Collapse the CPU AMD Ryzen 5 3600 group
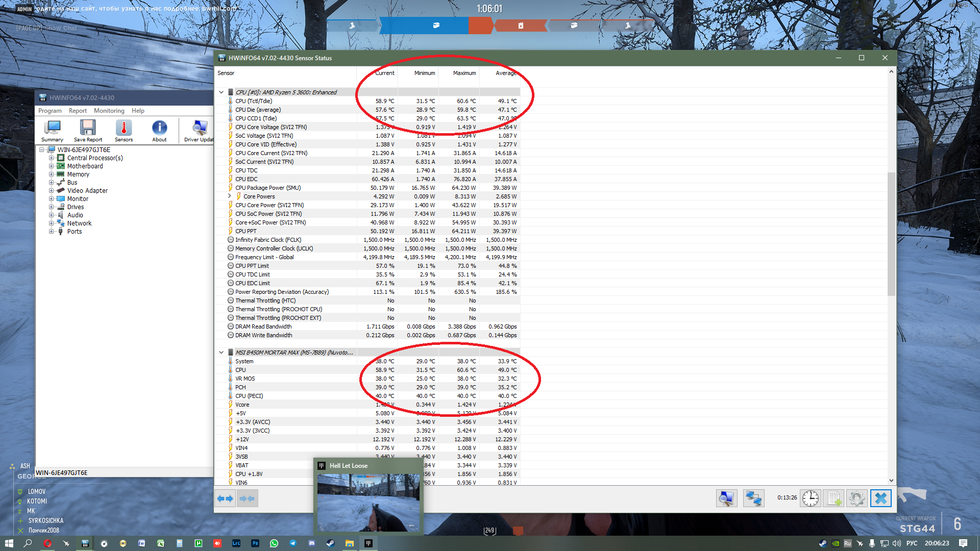Viewport: 980px width, 551px height. pos(221,92)
